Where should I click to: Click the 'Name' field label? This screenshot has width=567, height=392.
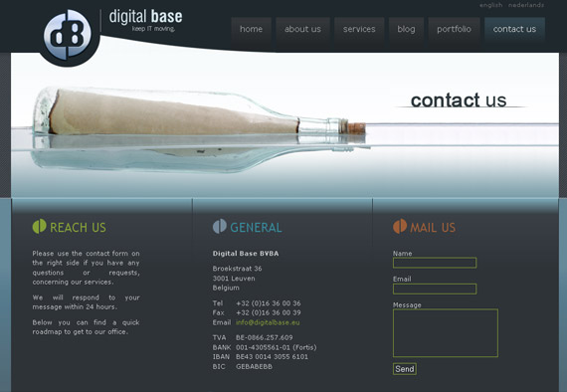tap(403, 254)
